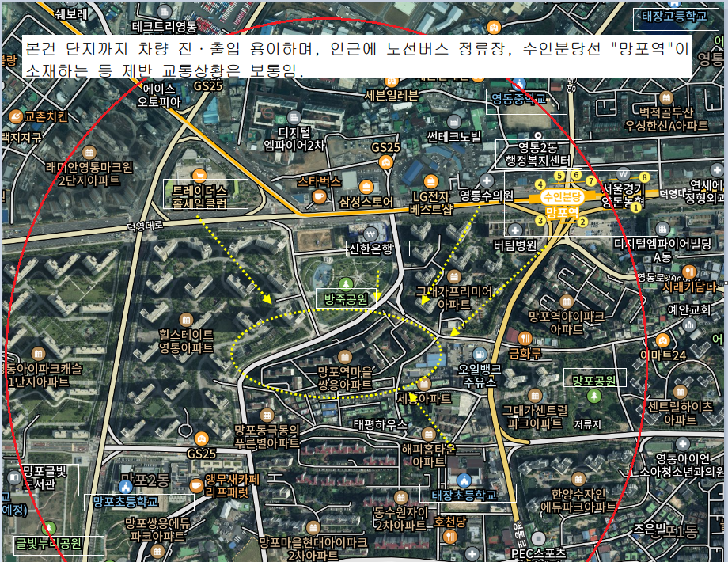The height and width of the screenshot is (562, 728).
Task: Select the 해피홈타운 아파트 marker icon
Action: coord(428,435)
